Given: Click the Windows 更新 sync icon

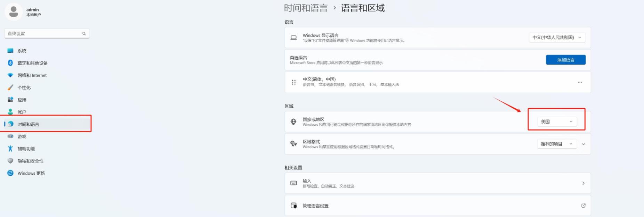Looking at the screenshot, I should [x=10, y=173].
